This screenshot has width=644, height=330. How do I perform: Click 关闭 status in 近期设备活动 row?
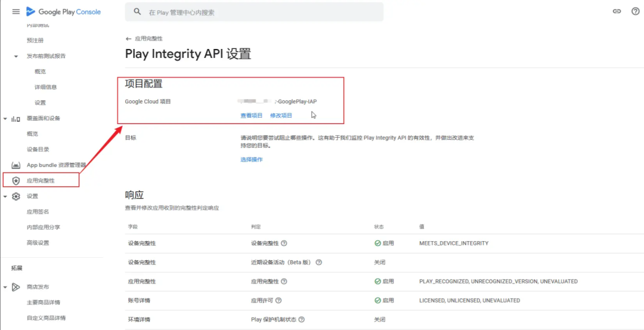click(x=380, y=262)
